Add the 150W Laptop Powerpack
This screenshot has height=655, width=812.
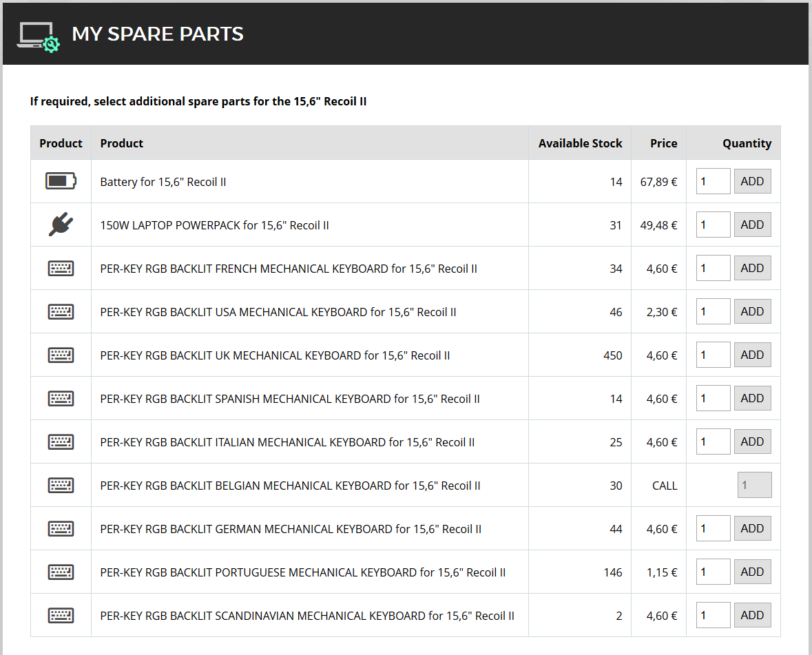pos(753,225)
